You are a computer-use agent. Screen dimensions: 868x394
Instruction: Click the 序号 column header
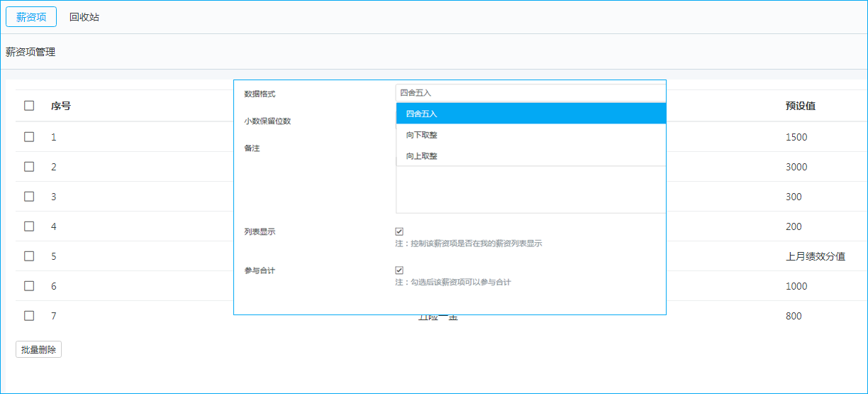(60, 106)
